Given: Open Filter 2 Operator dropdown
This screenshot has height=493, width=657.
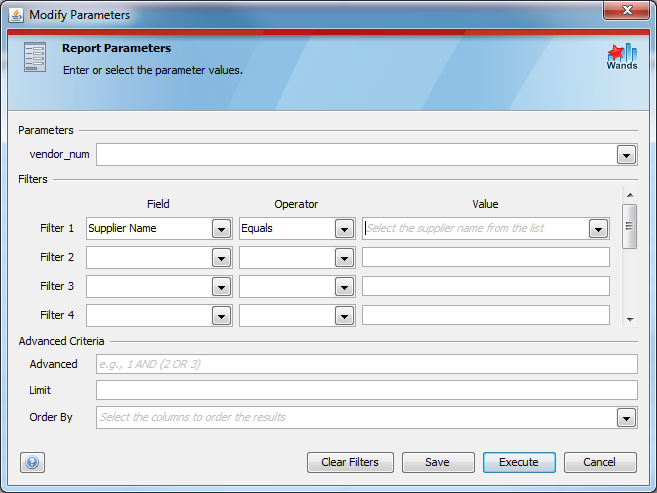Looking at the screenshot, I should point(344,258).
